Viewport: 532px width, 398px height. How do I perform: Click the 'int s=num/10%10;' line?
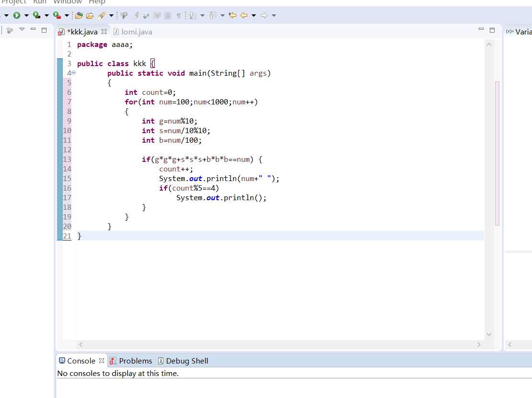tap(176, 131)
